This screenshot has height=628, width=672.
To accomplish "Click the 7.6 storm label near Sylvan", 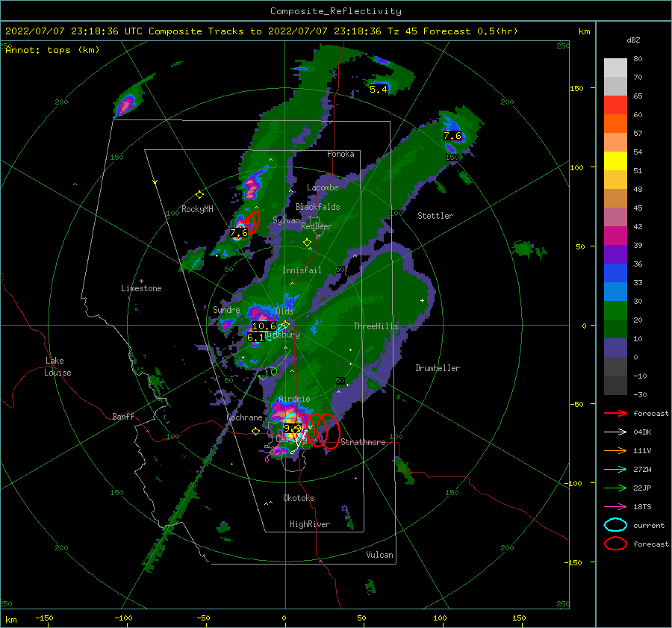I will (239, 233).
